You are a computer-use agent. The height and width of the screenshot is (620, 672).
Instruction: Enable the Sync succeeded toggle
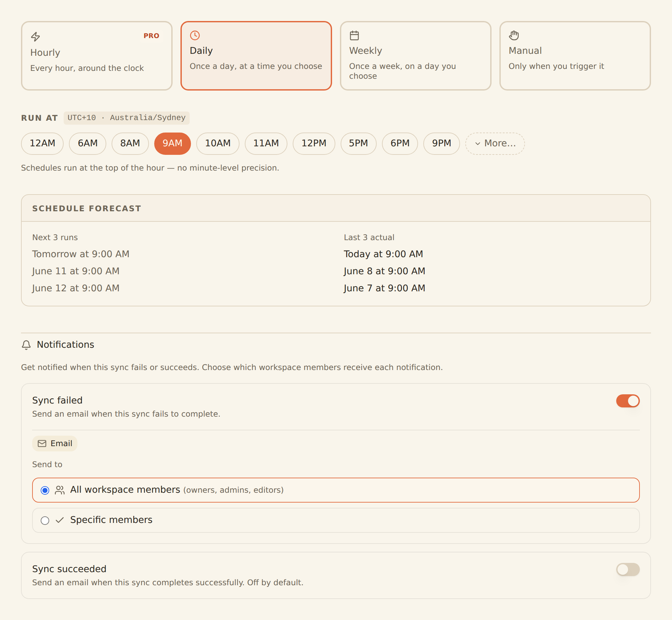pos(628,570)
